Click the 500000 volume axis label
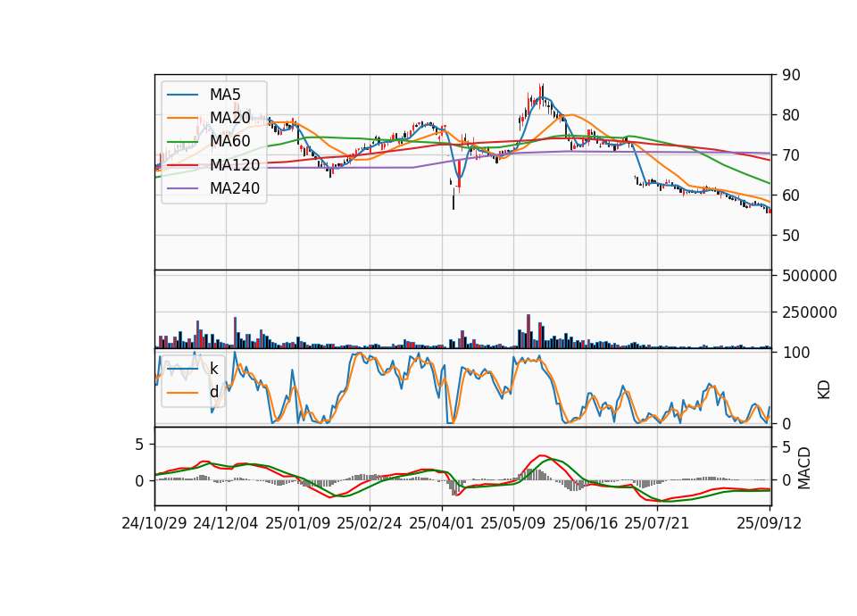Screen dimensions: 857x616 pos(810,276)
